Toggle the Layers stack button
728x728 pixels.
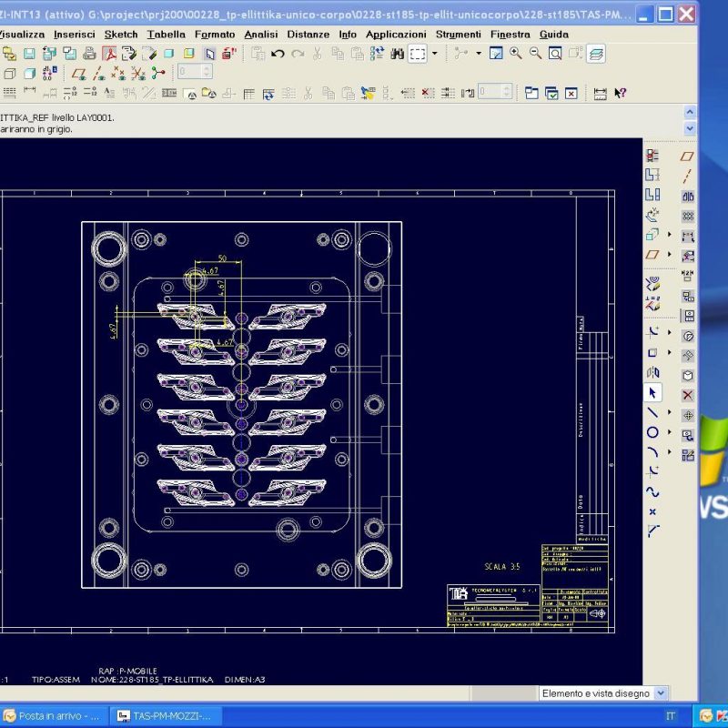596,54
